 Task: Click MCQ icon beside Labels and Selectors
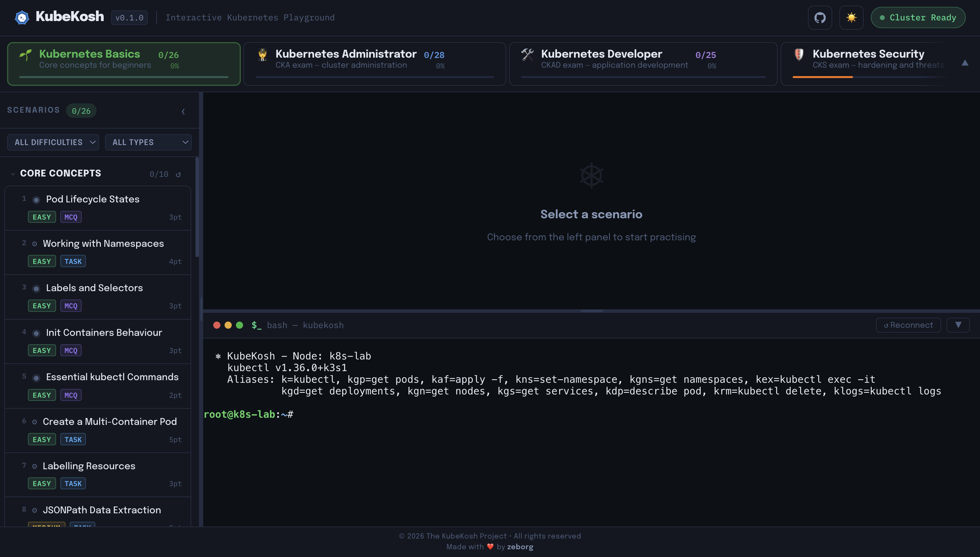(36, 289)
